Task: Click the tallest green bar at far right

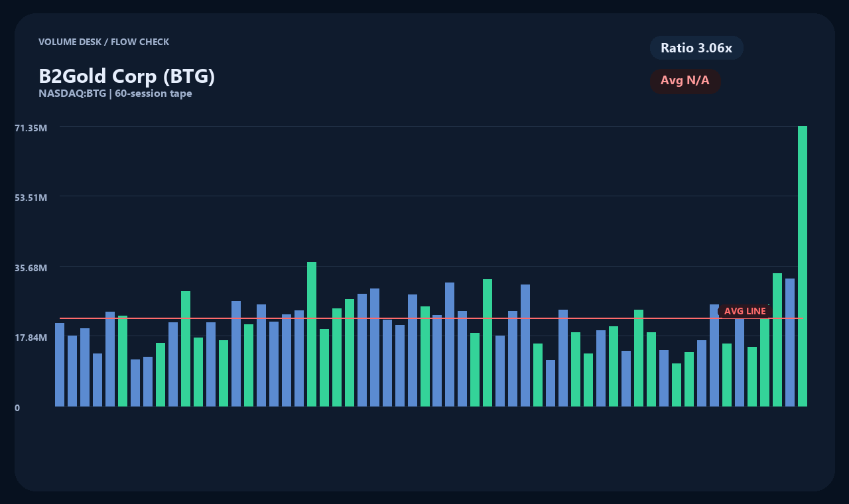Action: [x=803, y=266]
